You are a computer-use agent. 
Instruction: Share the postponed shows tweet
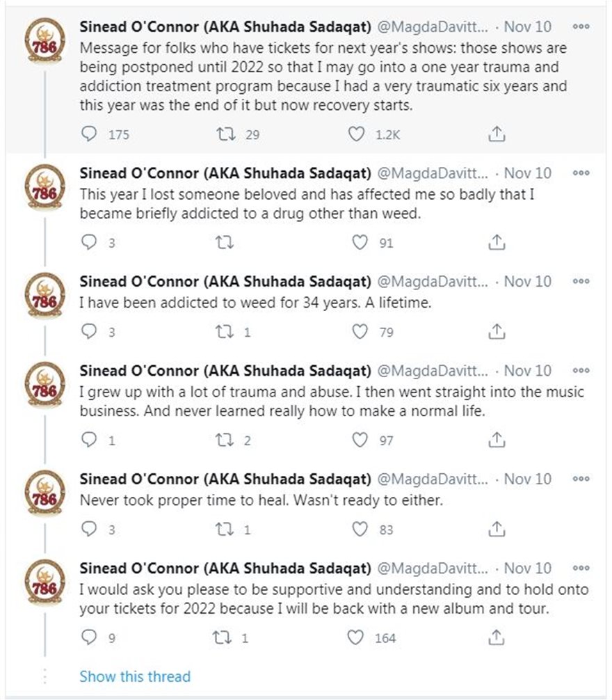click(497, 134)
